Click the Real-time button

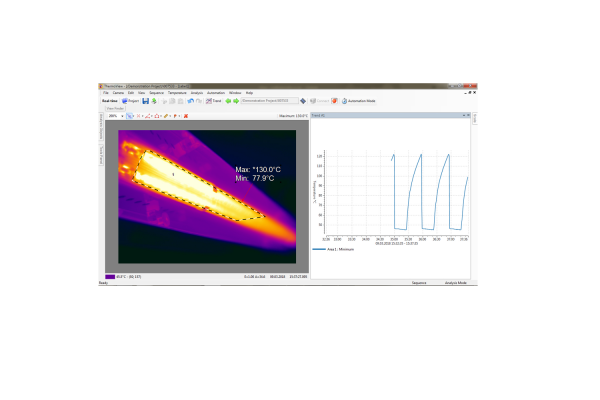click(x=109, y=101)
